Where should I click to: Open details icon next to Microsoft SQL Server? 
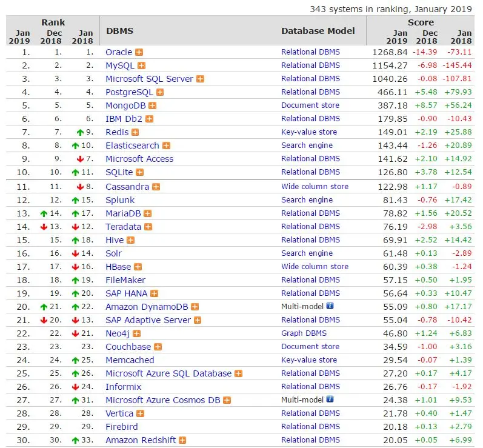[x=200, y=79]
